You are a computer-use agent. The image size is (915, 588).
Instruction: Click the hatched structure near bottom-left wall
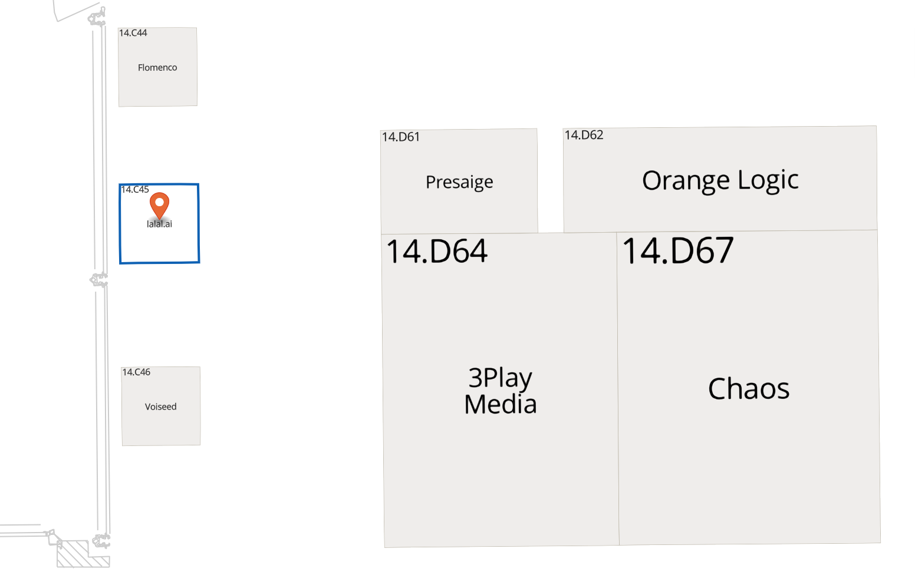click(83, 554)
